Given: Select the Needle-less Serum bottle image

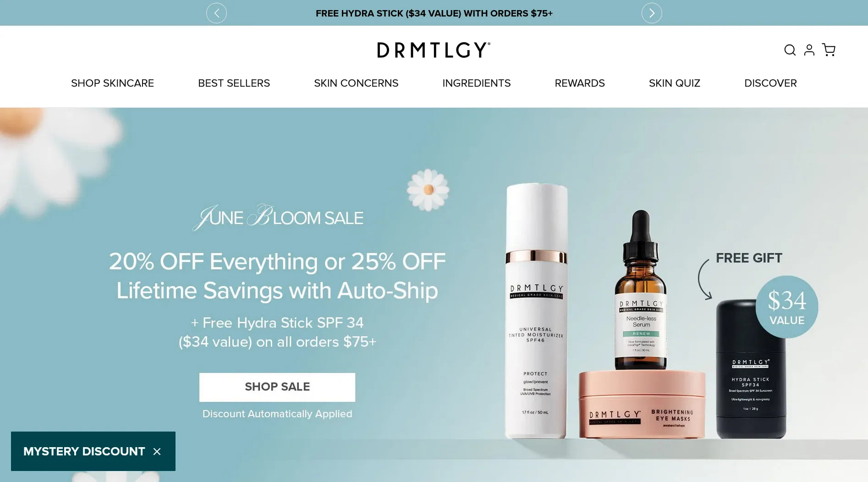Looking at the screenshot, I should pos(641,291).
